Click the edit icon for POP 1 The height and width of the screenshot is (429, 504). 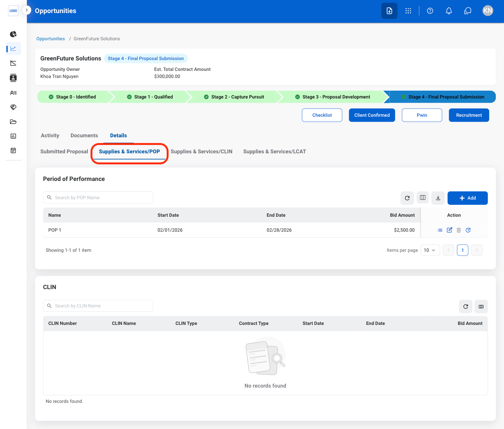(x=449, y=230)
